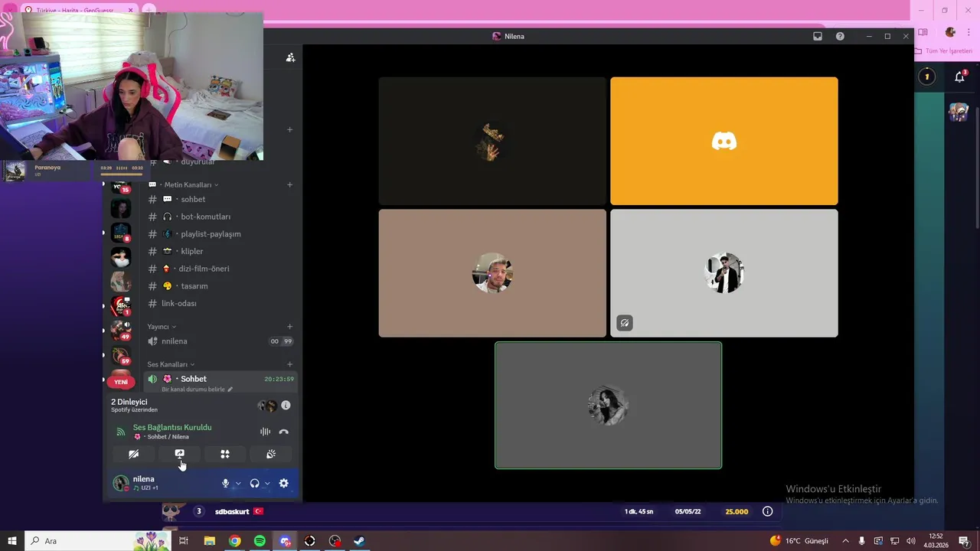Screen dimensions: 980x551
Task: Deafen using the headphones icon
Action: [x=254, y=483]
